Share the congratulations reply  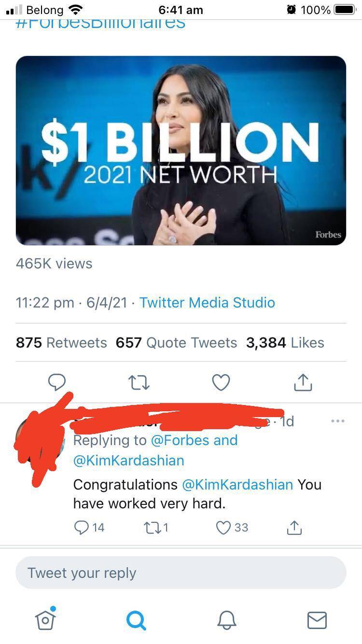point(294,528)
